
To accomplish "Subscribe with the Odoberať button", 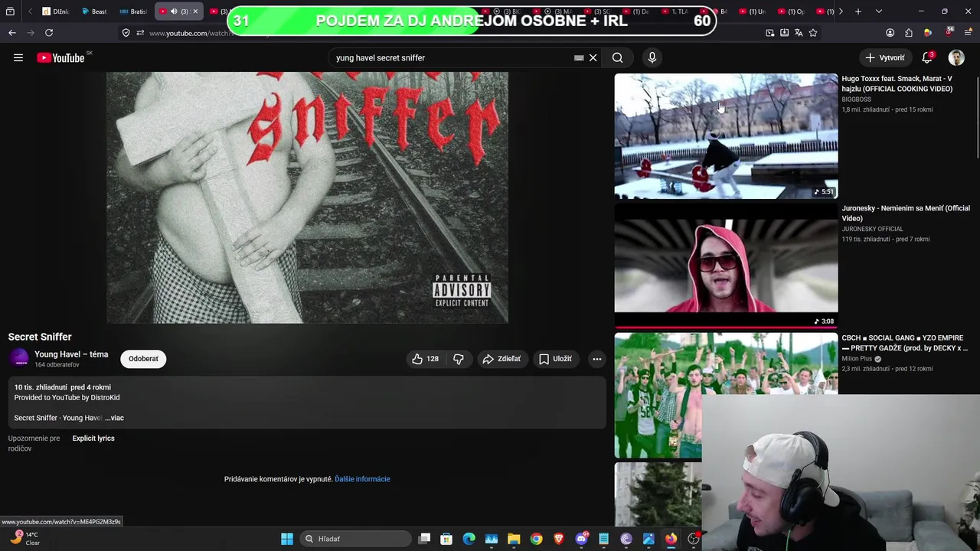I will point(143,359).
